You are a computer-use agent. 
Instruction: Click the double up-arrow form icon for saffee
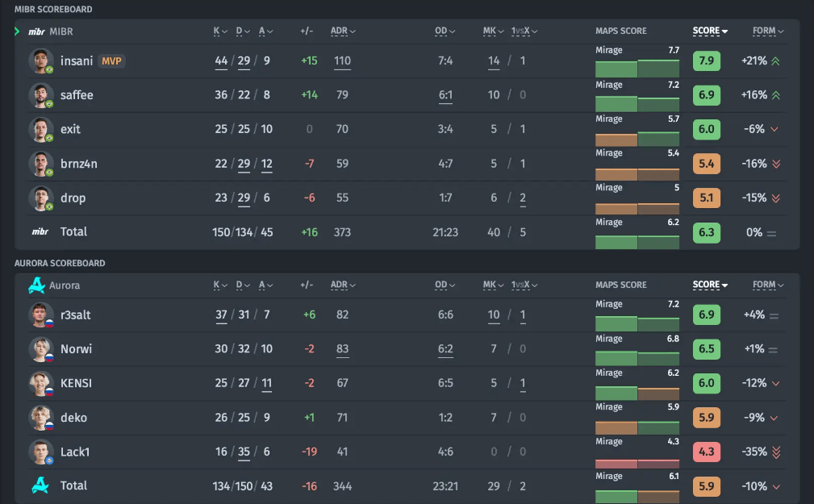775,95
